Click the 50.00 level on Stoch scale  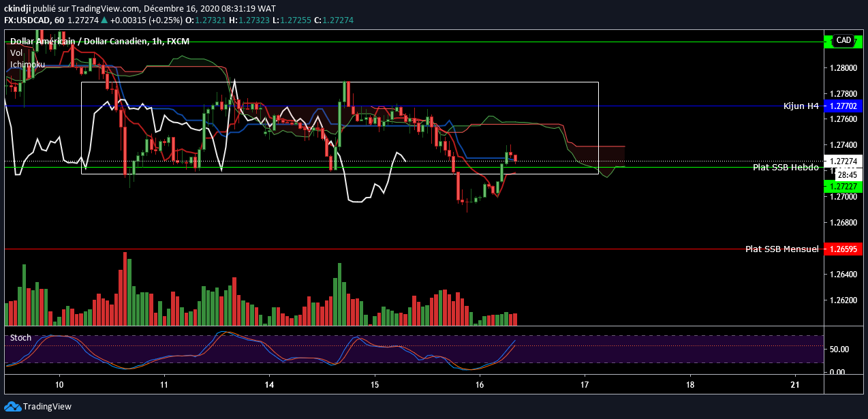click(839, 350)
